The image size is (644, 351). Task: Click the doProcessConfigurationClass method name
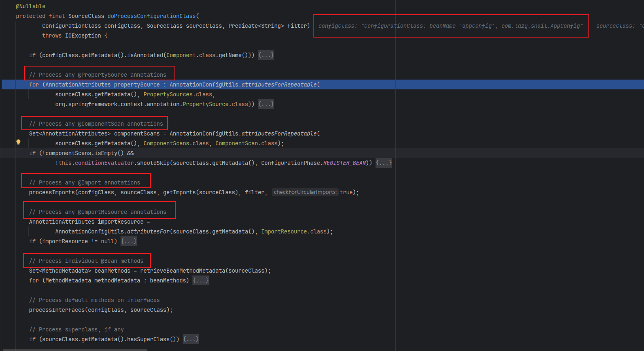point(152,16)
